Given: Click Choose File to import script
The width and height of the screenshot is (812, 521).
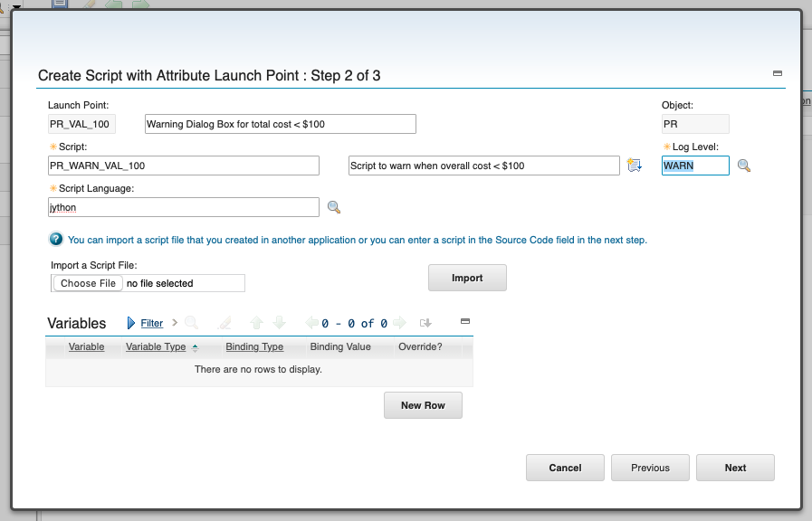Looking at the screenshot, I should pyautogui.click(x=88, y=283).
